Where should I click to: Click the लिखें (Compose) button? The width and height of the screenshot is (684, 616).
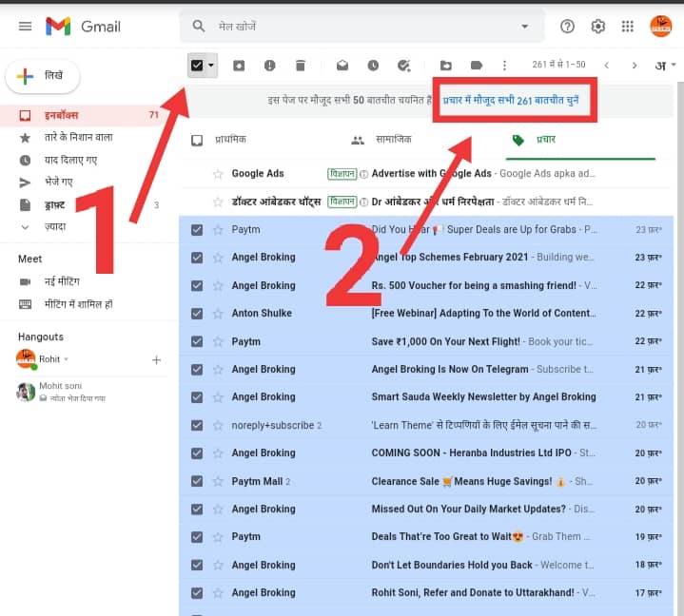[42, 76]
